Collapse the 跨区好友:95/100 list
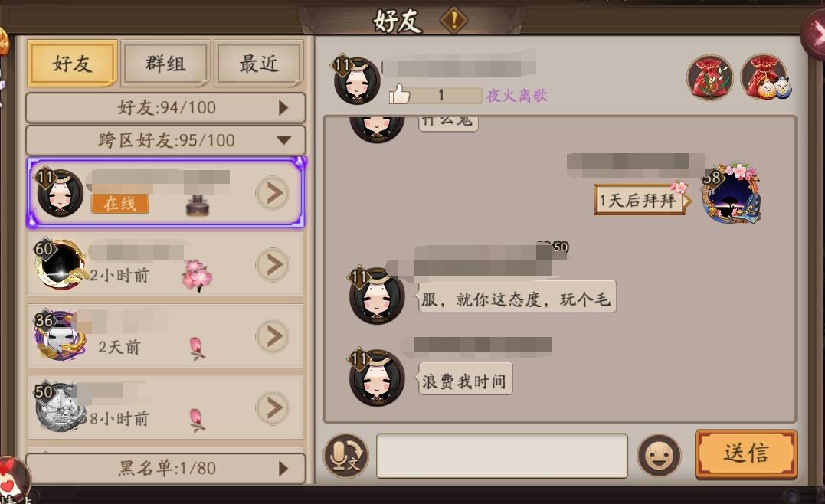This screenshot has height=504, width=825. pos(165,140)
